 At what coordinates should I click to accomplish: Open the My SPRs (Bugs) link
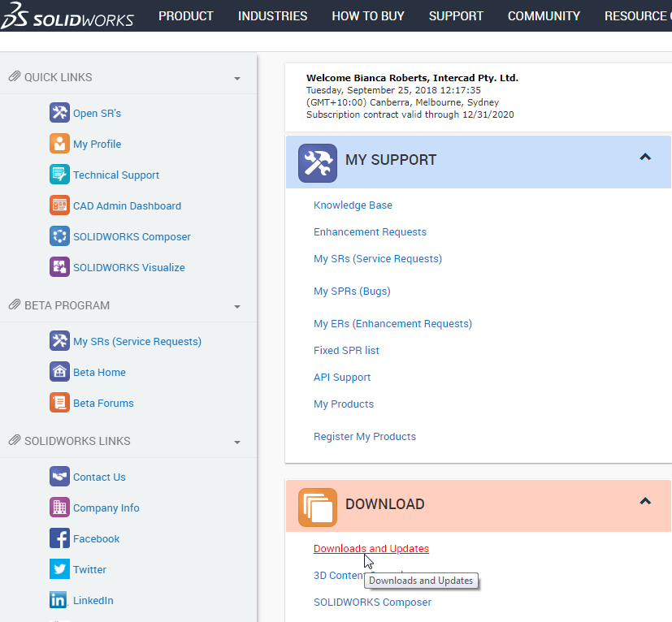[352, 292]
